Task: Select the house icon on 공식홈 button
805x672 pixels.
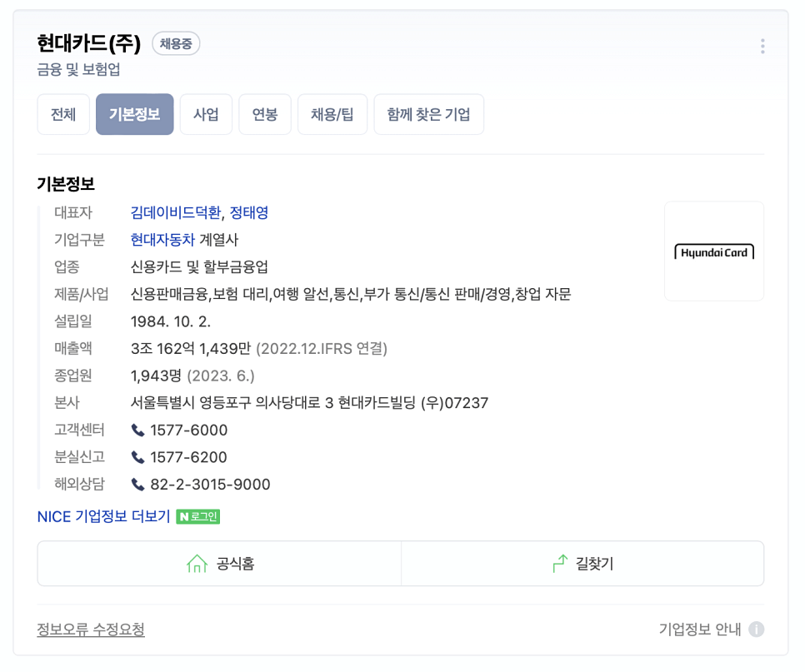Action: (x=197, y=563)
